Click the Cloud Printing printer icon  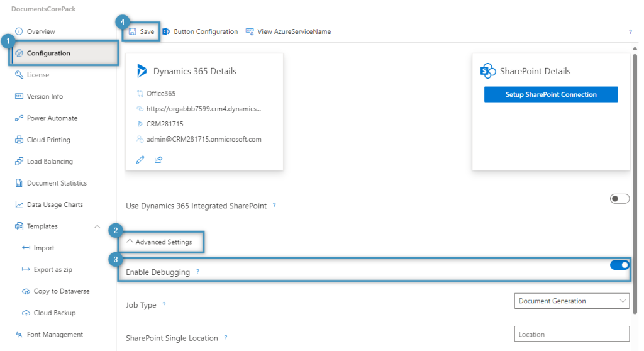point(19,140)
